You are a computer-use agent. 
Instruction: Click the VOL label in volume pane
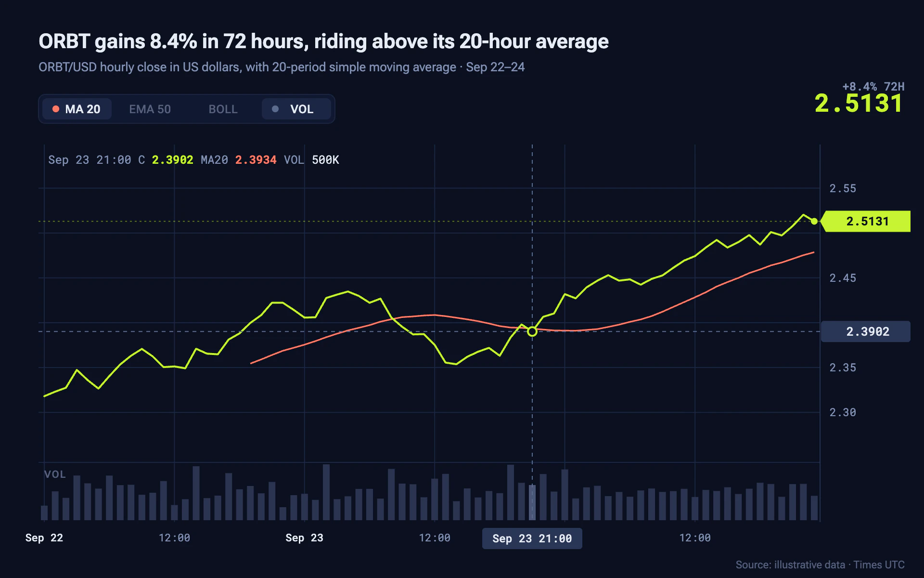point(55,474)
